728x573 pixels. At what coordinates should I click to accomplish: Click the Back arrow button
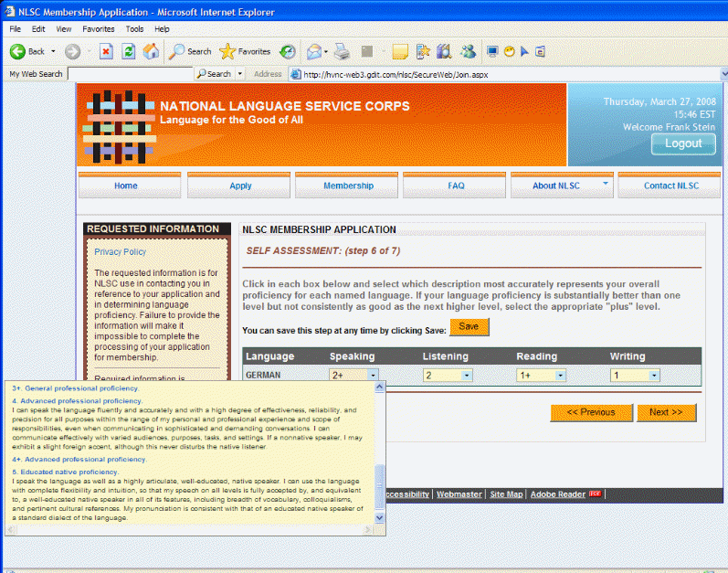(26, 51)
